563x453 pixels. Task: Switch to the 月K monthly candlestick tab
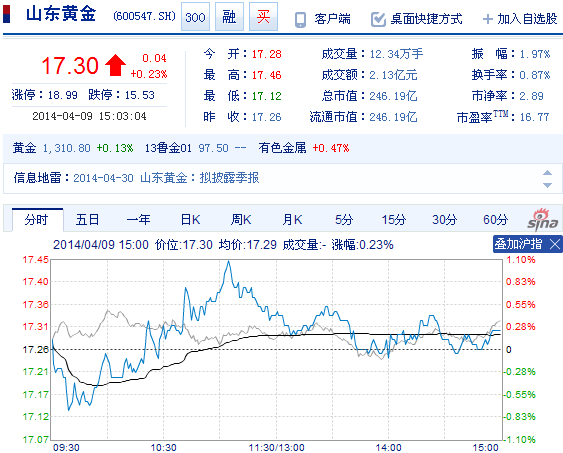292,220
